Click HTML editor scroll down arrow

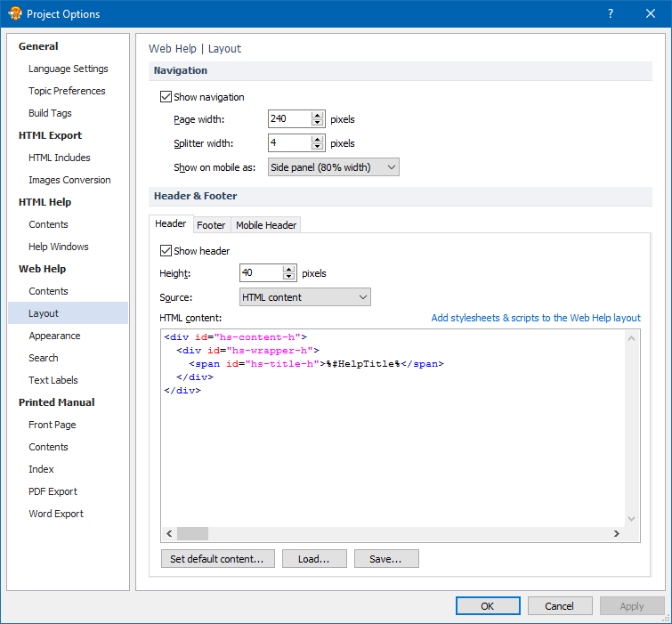click(x=631, y=519)
